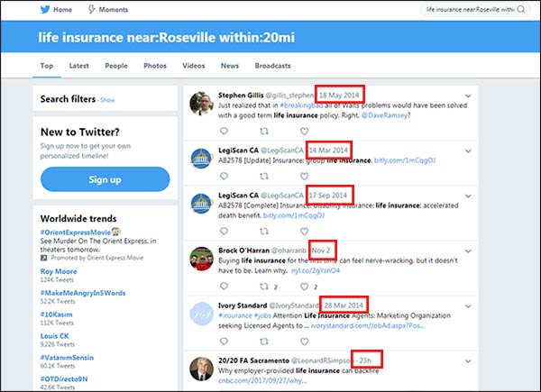Open the #10Kasım trend
Screen dimensions: 541x392
click(x=56, y=315)
